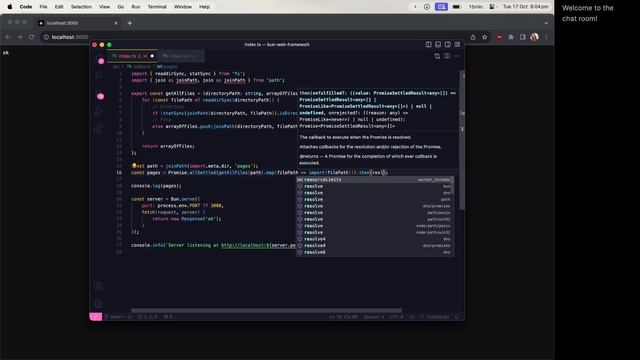Select the resolve suggestion from path
The height and width of the screenshot is (360, 640).
[x=375, y=200]
